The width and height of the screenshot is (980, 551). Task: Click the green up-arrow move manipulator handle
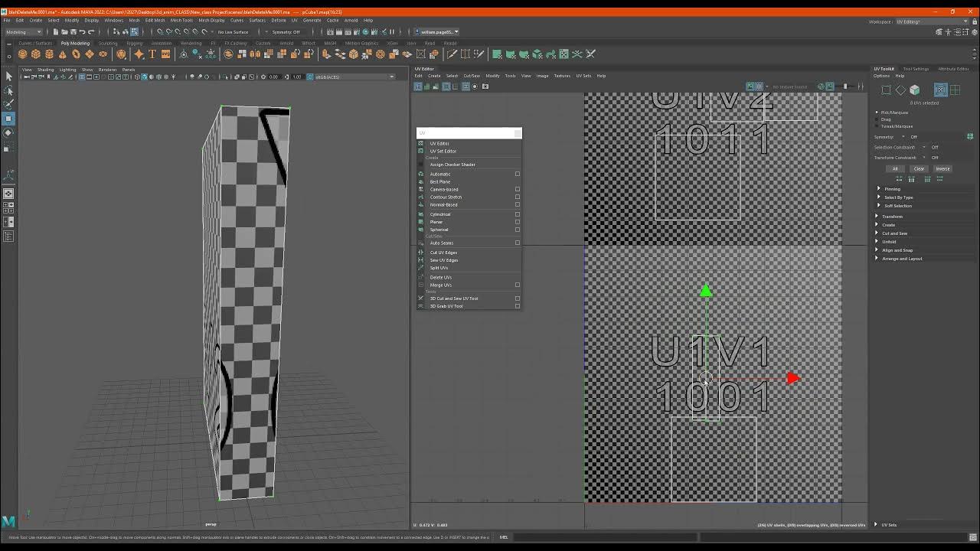tap(706, 291)
